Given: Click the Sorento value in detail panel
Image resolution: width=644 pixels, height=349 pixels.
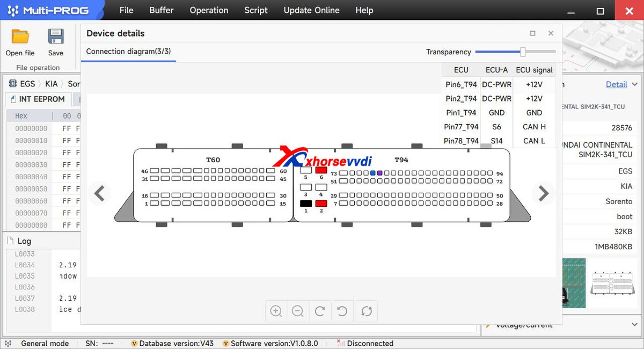Looking at the screenshot, I should pyautogui.click(x=619, y=201).
